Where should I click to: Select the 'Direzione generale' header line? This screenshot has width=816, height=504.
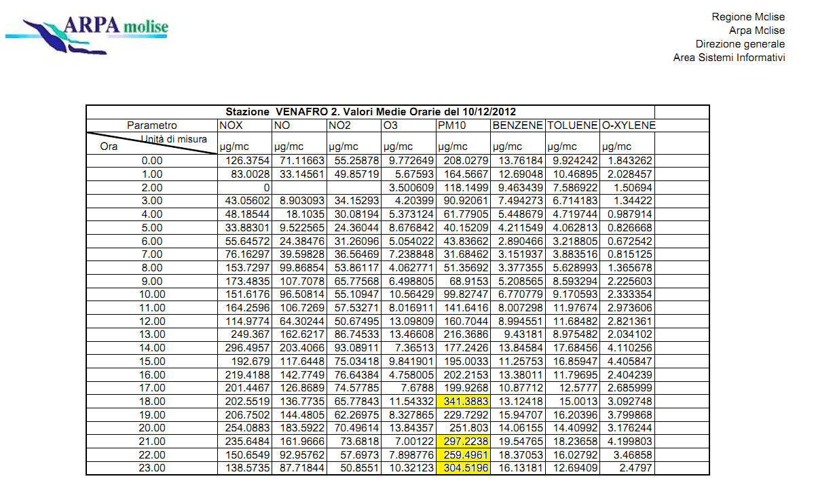740,44
